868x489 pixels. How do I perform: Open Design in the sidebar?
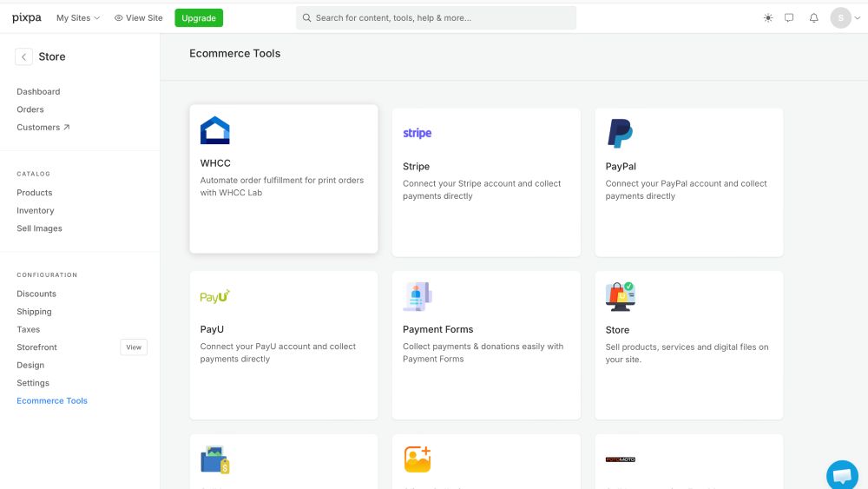coord(30,365)
